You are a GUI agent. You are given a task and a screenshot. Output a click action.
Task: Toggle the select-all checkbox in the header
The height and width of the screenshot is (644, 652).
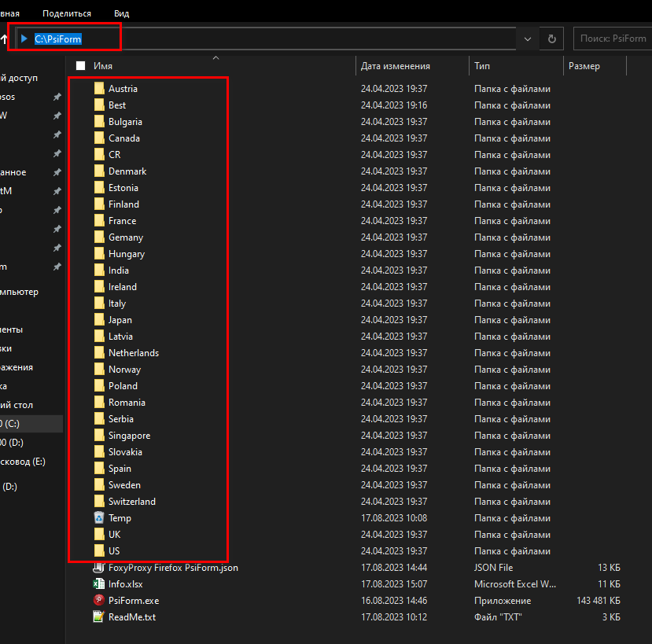coord(80,66)
